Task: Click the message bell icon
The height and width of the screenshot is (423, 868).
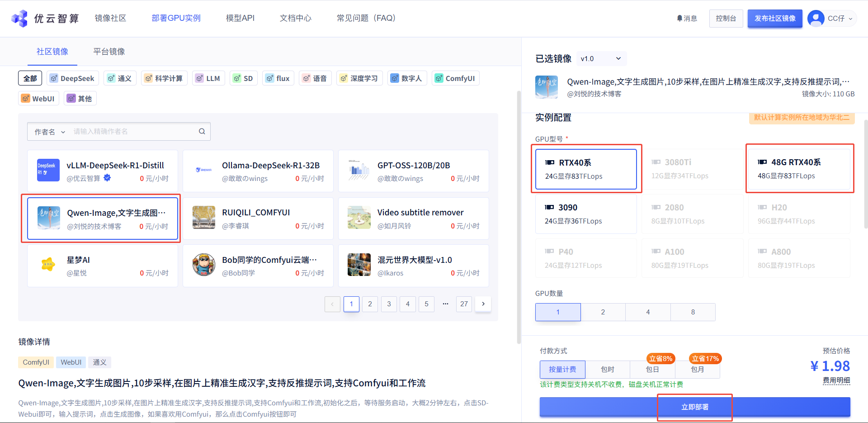Action: 679,19
